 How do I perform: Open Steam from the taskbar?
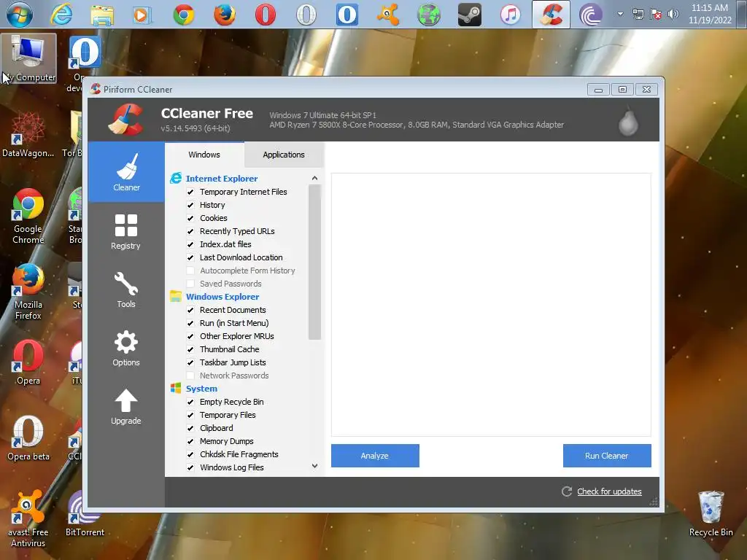click(x=469, y=15)
